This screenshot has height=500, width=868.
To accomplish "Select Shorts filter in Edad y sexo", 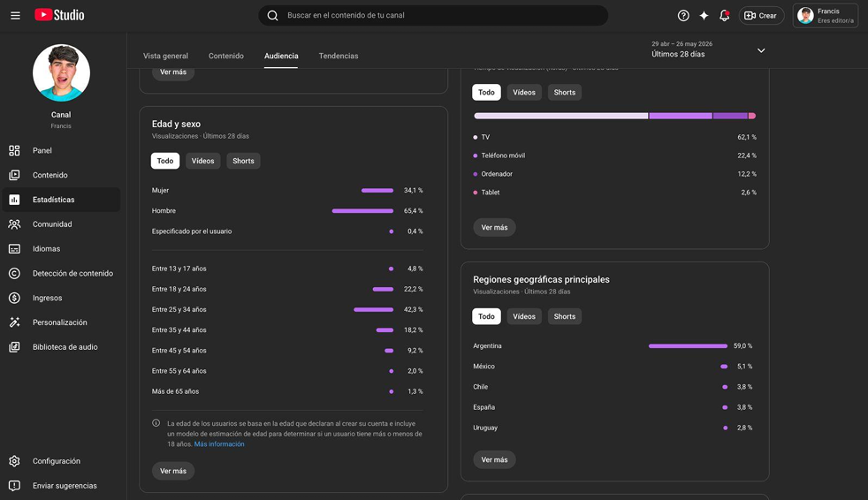I will click(243, 161).
